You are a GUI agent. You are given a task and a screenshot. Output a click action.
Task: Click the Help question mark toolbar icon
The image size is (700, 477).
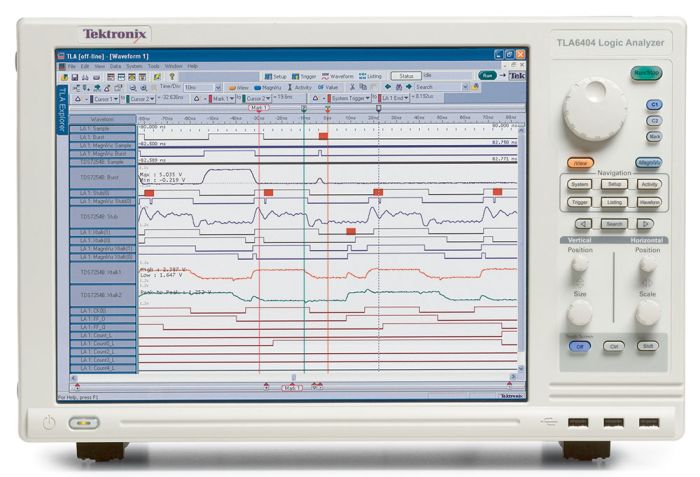(x=171, y=77)
